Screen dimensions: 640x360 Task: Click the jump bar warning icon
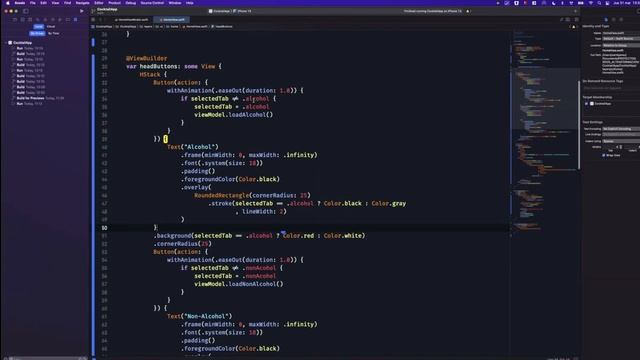point(573,27)
